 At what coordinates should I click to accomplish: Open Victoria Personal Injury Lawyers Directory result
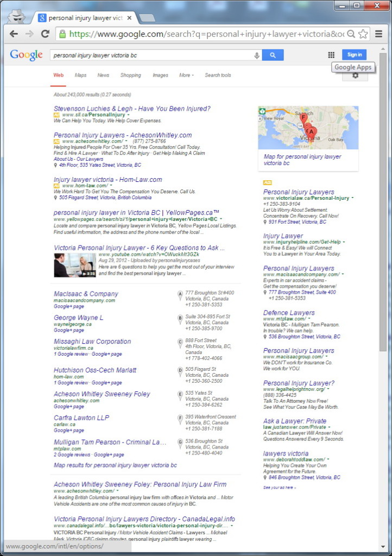[144, 519]
